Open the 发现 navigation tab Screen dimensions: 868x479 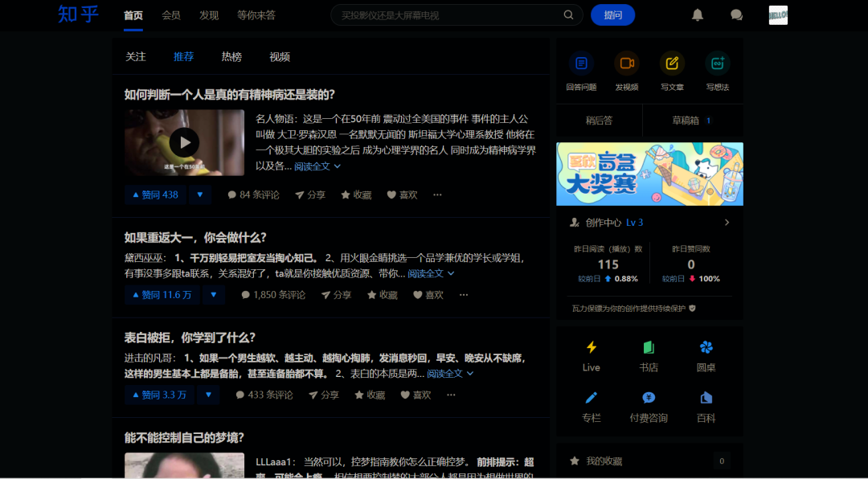point(209,15)
